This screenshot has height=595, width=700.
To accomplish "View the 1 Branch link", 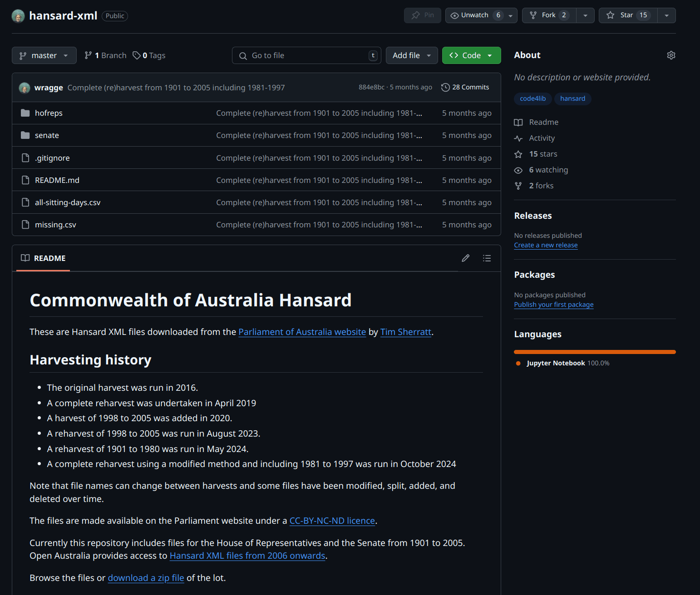I will tap(105, 55).
